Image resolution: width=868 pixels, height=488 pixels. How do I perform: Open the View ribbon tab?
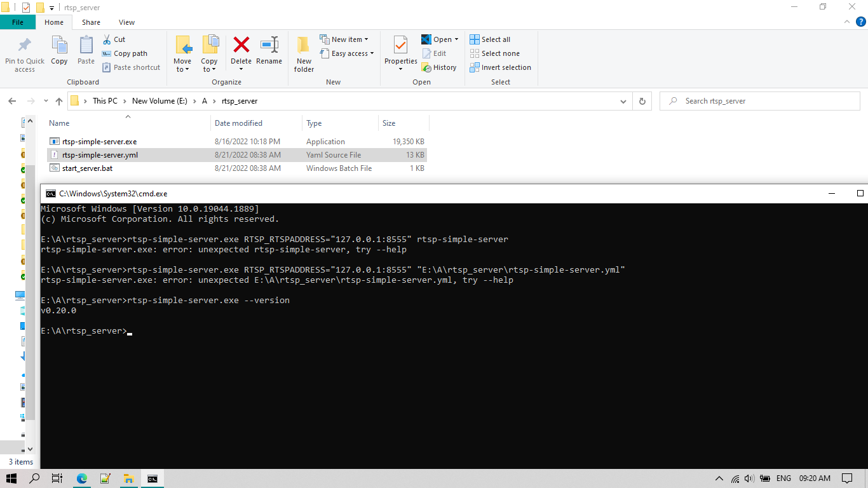126,22
